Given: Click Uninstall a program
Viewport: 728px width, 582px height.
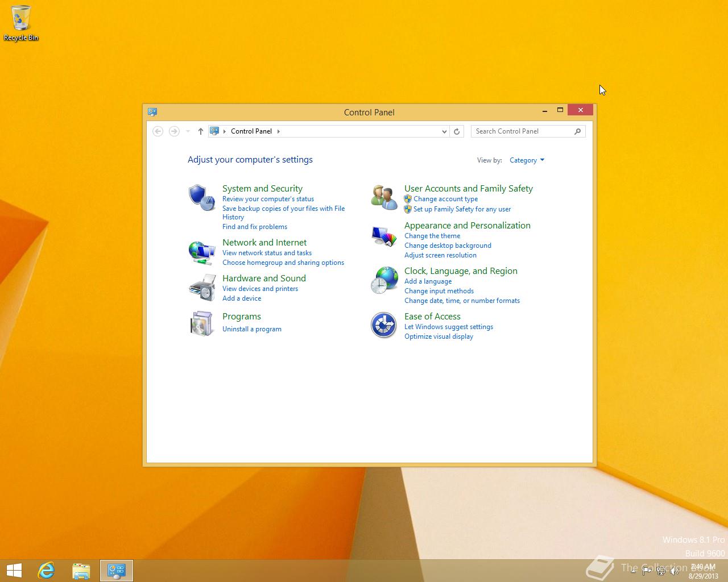Looking at the screenshot, I should 252,329.
